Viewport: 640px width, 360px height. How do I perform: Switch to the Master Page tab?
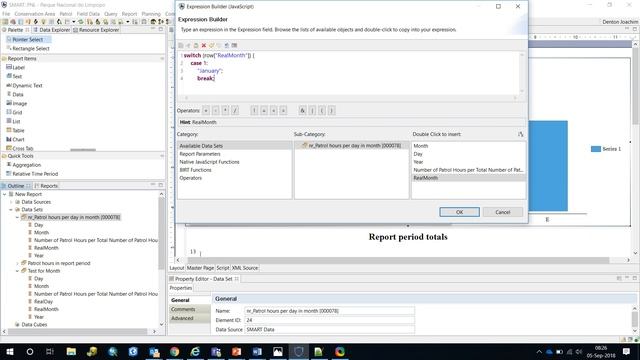point(200,268)
